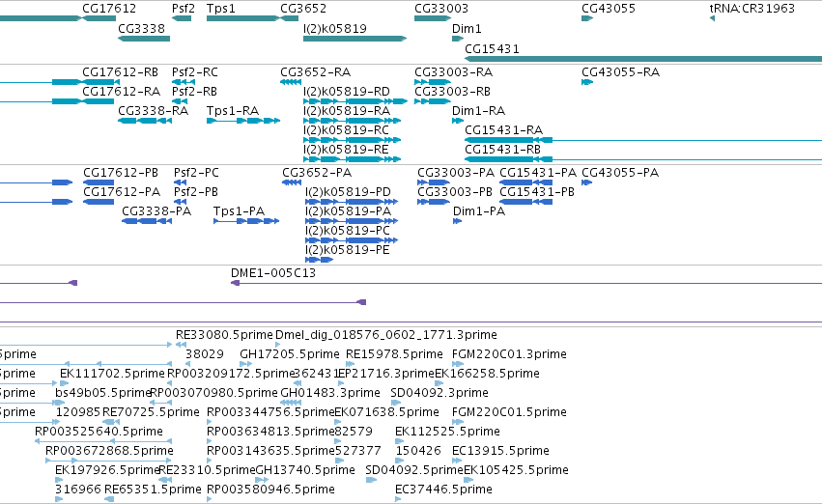Select the Tps1 gene label
Screen dimensions: 822x504
(x=220, y=9)
